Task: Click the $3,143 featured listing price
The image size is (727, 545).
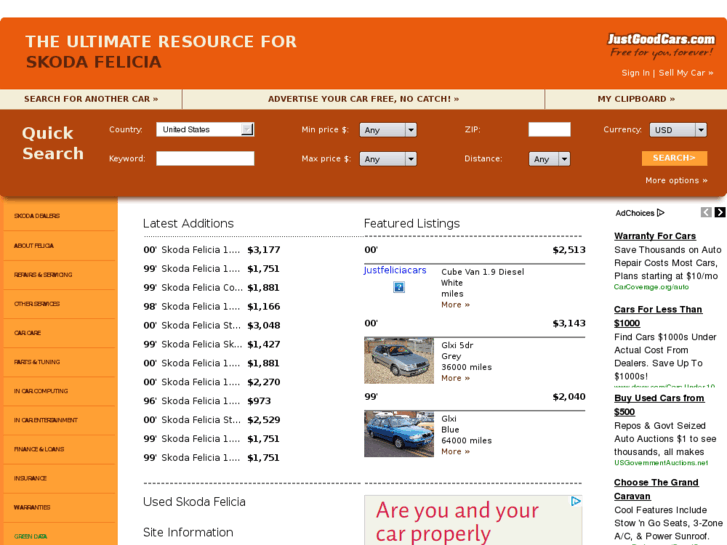Action: coord(569,323)
